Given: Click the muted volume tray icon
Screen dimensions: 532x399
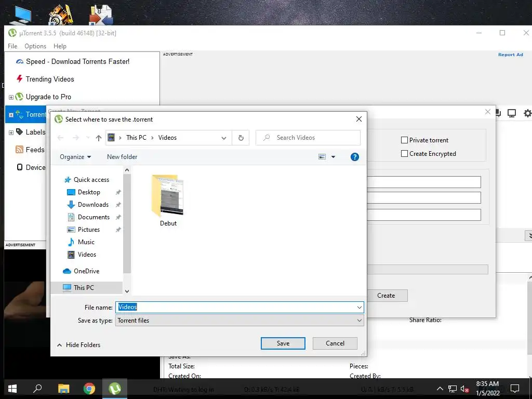Looking at the screenshot, I should 465,389.
